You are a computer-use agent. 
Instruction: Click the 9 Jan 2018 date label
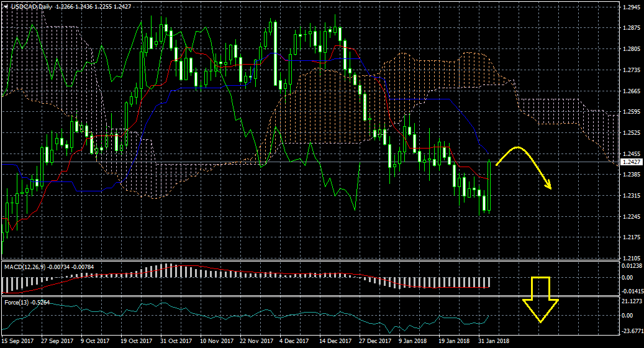tap(413, 341)
